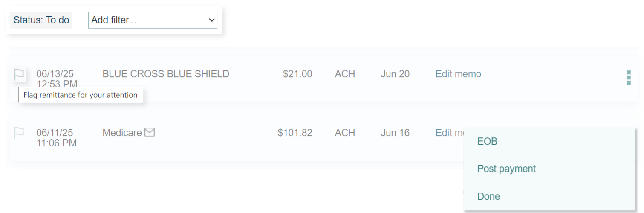Click the $21.00 payment amount

point(297,74)
